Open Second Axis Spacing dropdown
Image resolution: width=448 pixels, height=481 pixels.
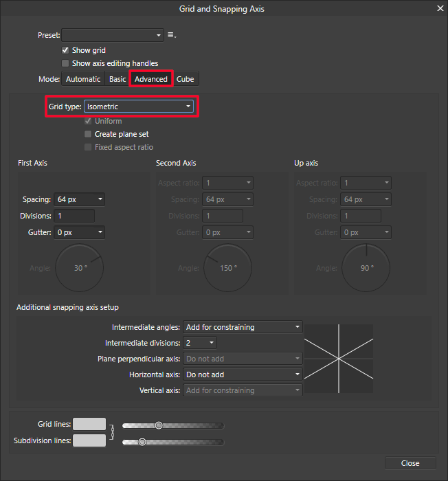(227, 199)
